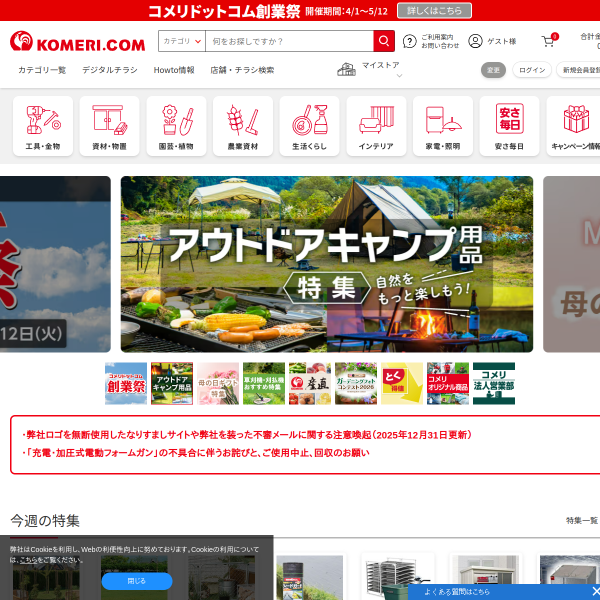Click the 何をお探しですか search field
Image resolution: width=600 pixels, height=600 pixels.
coord(289,41)
